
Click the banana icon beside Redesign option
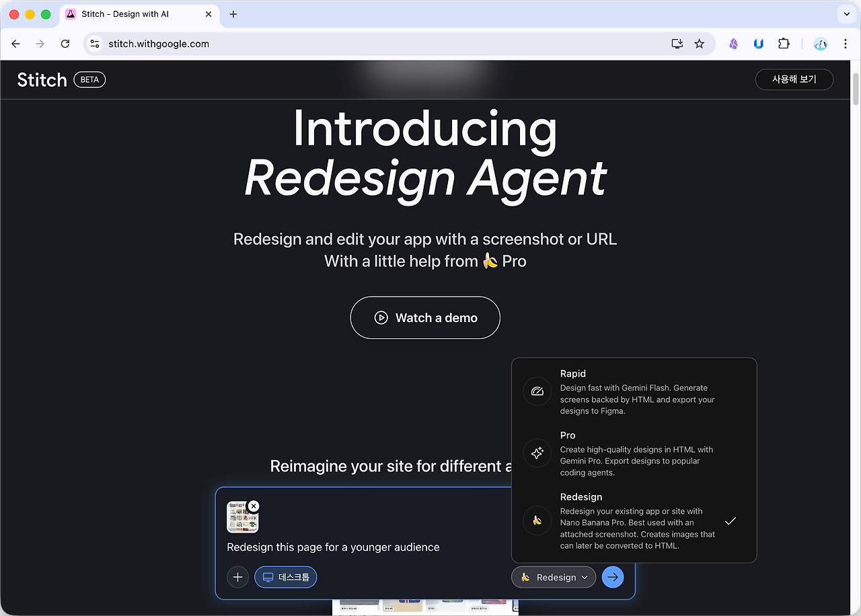(537, 521)
